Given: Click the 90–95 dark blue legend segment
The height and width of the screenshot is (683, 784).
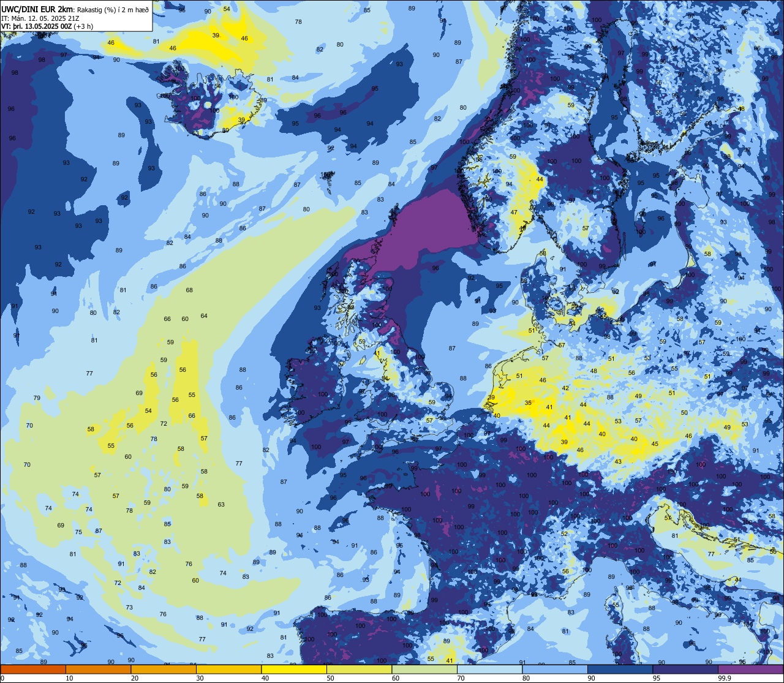Looking at the screenshot, I should click(620, 669).
